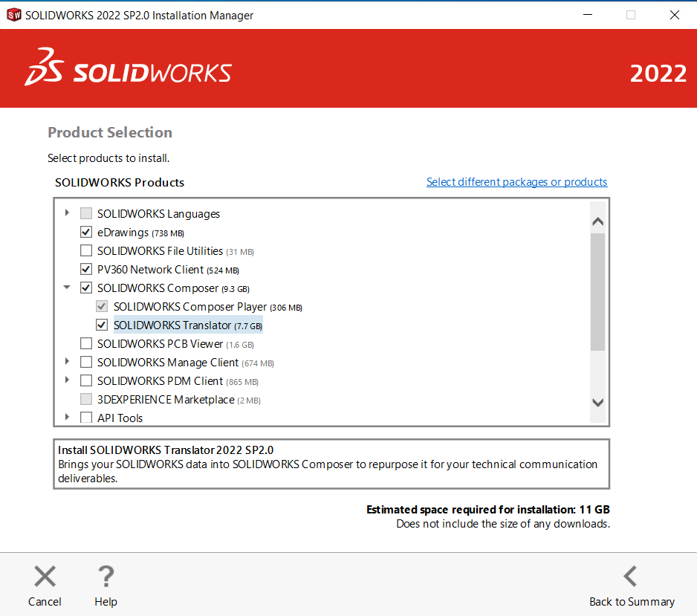The height and width of the screenshot is (616, 697).
Task: Toggle the SOLIDWORKS Translator checkbox
Action: coord(103,325)
